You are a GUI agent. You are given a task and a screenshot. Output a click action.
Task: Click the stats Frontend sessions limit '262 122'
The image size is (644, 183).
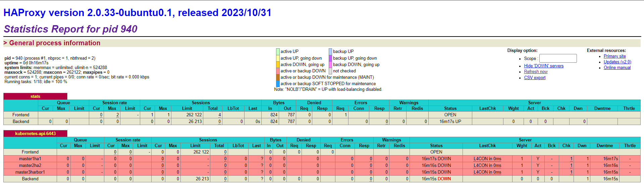tap(194, 115)
